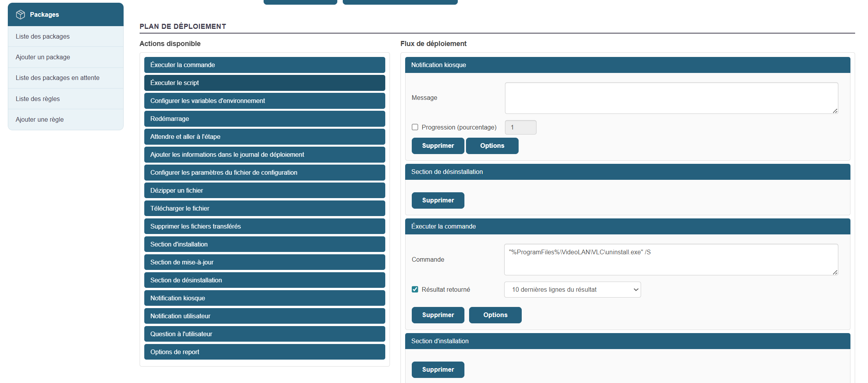Add the Redémarrage action
Screen dimensions: 868x383
tap(264, 119)
